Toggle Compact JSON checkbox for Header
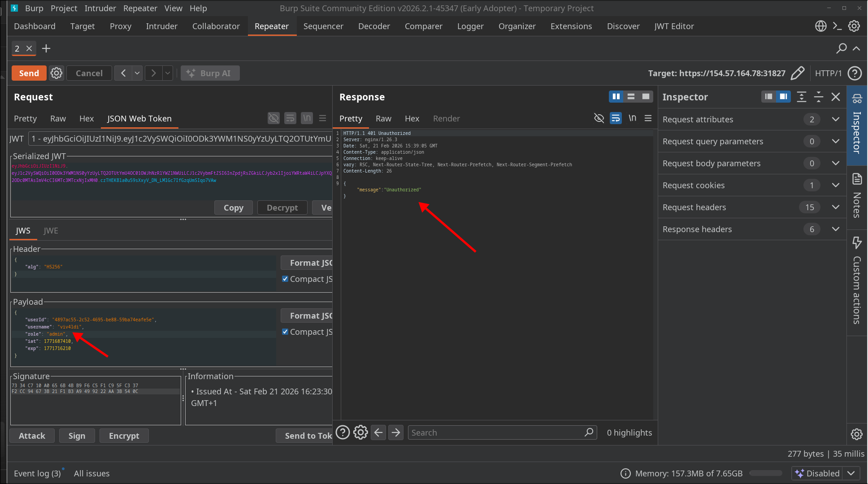This screenshot has width=868, height=484. tap(285, 279)
